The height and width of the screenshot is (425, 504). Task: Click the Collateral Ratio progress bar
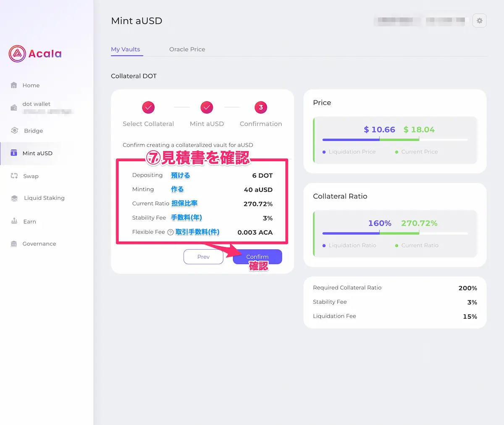pos(395,233)
